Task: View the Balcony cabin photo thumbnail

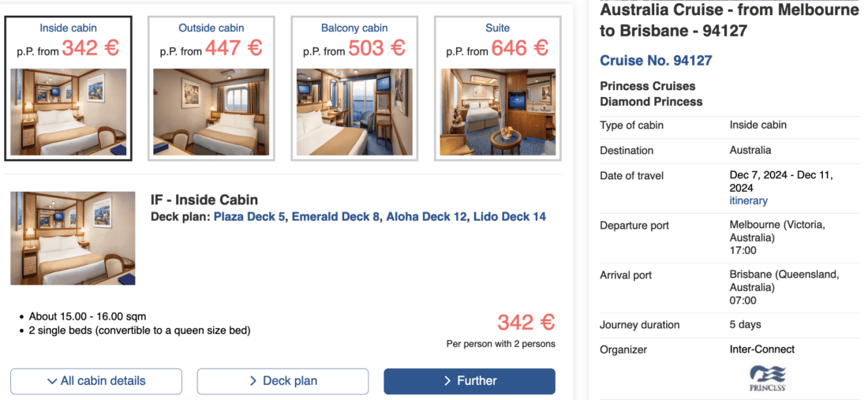Action: 354,111
